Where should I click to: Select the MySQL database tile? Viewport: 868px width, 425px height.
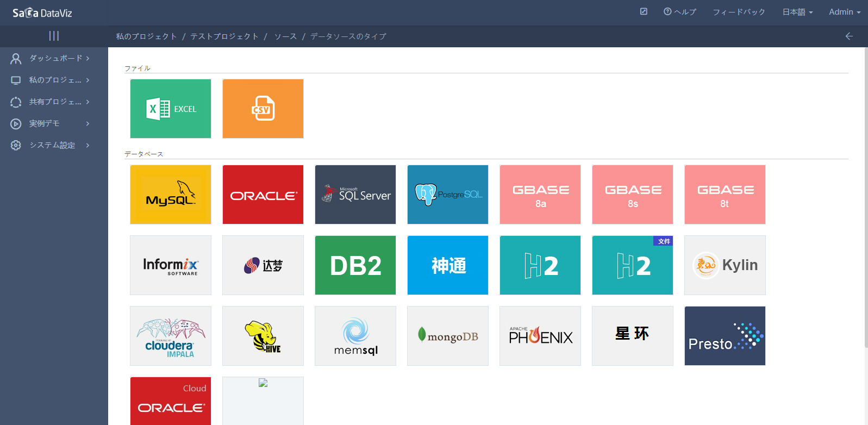tap(171, 195)
